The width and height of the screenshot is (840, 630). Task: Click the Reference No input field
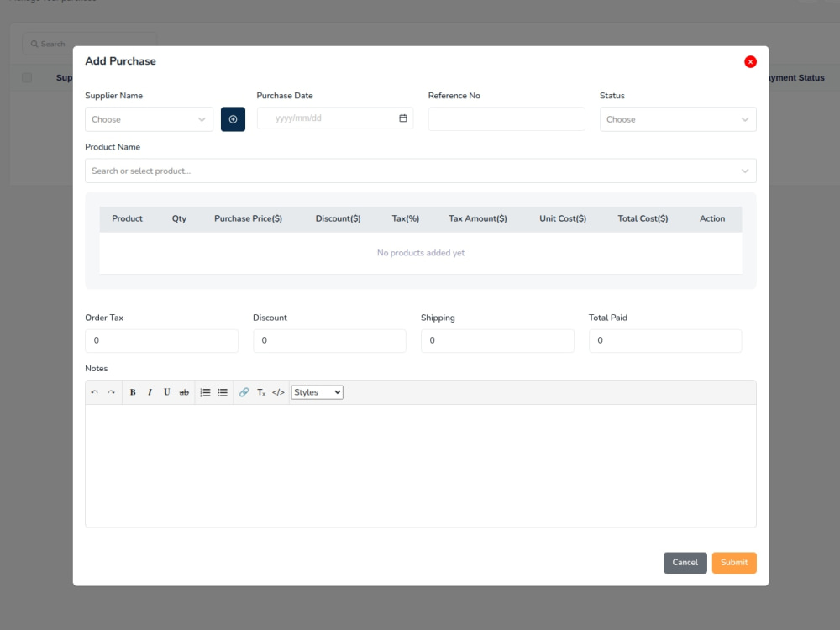click(507, 119)
